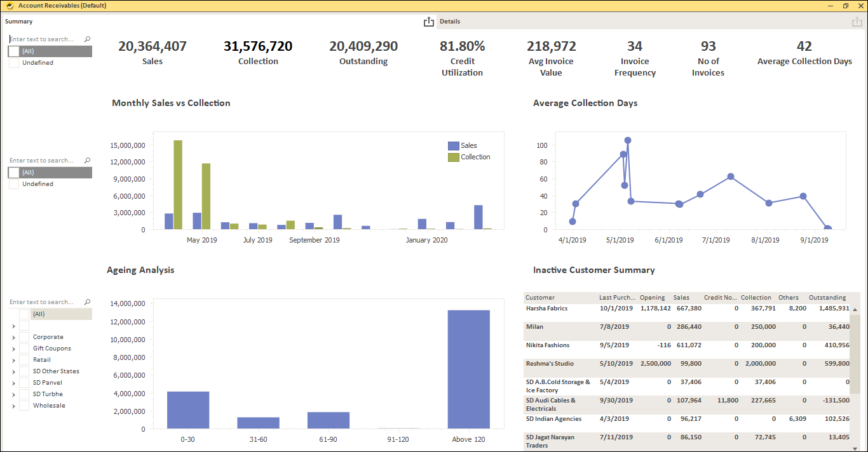Screen dimensions: 868x452
Task: Click the application icon in the title bar
Action: 9,5
